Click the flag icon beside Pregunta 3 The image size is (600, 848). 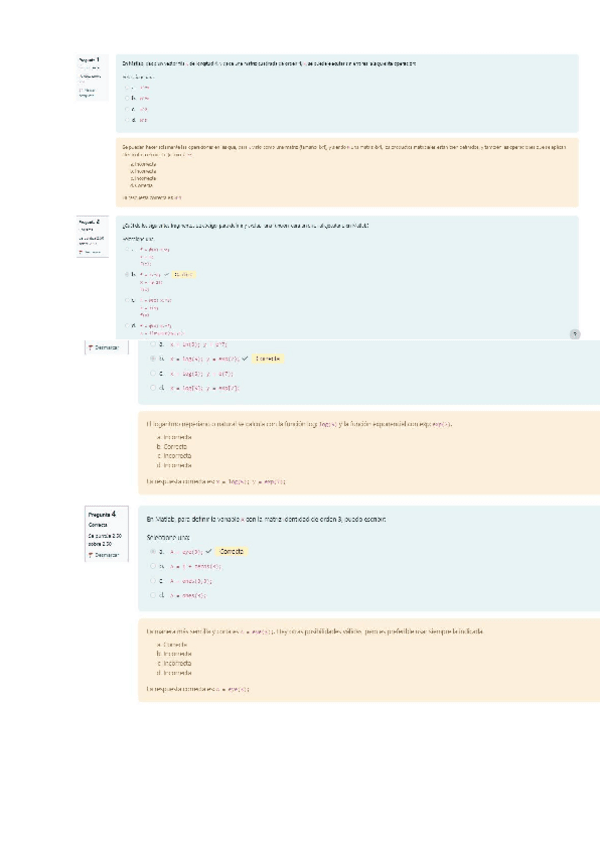tap(91, 346)
